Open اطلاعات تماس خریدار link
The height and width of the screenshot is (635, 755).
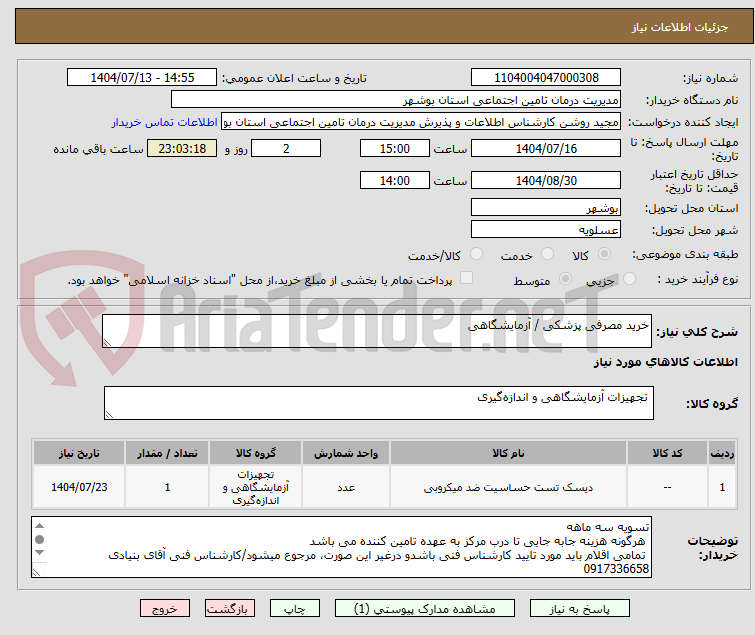coord(165,122)
